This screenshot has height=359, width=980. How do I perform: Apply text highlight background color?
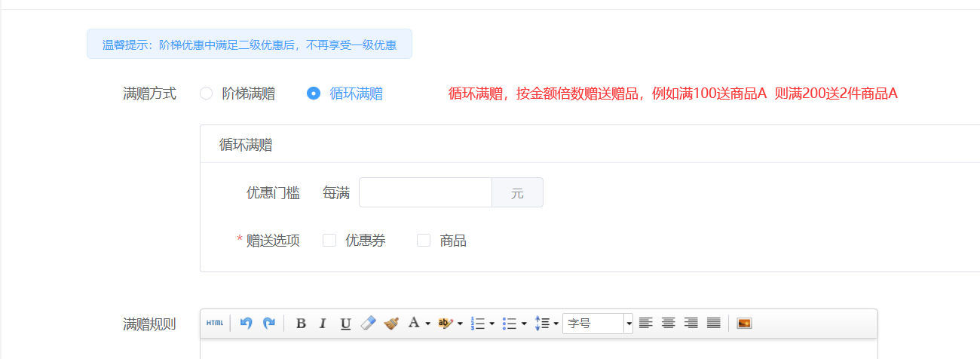(x=446, y=324)
